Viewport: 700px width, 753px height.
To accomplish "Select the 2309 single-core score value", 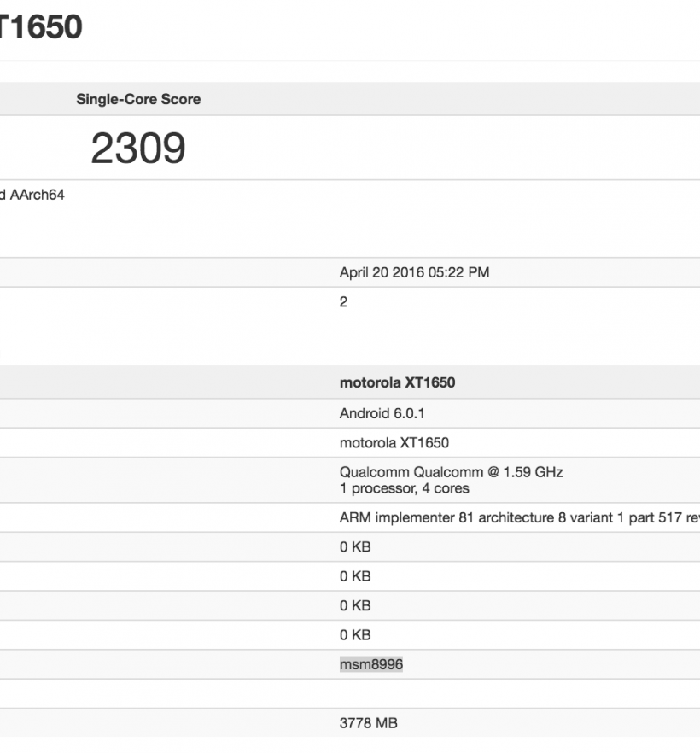I will coord(138,149).
